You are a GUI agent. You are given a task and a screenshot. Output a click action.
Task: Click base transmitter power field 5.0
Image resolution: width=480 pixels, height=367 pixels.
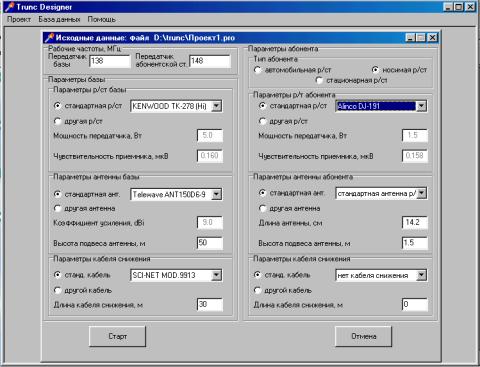210,135
